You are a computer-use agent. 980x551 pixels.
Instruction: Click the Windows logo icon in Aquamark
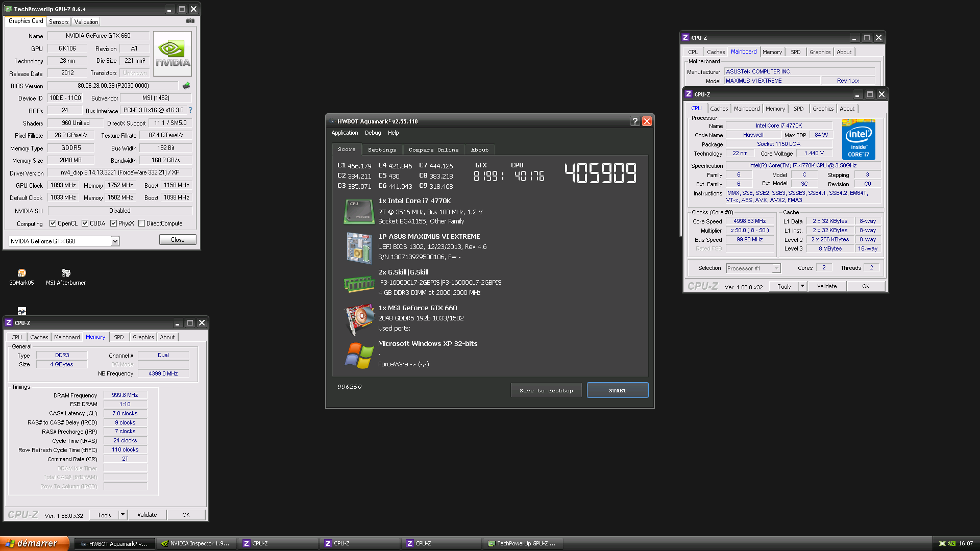click(x=359, y=356)
